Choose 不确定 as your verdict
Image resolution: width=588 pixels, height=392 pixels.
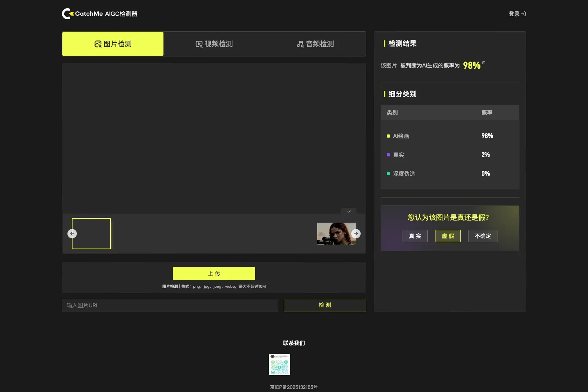pyautogui.click(x=483, y=236)
